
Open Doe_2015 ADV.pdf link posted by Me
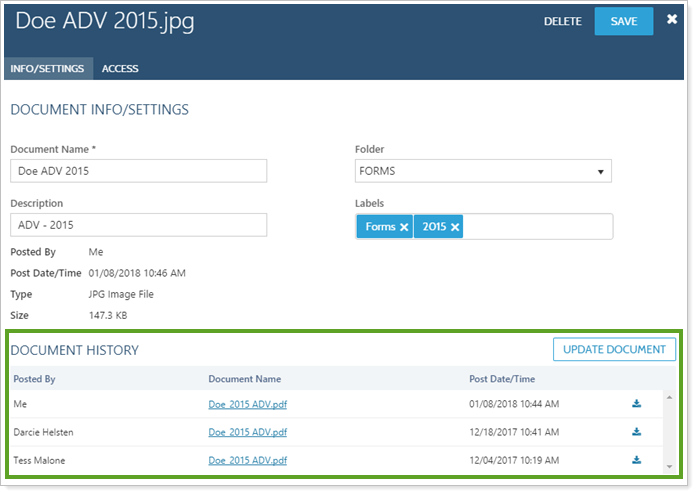pyautogui.click(x=247, y=405)
